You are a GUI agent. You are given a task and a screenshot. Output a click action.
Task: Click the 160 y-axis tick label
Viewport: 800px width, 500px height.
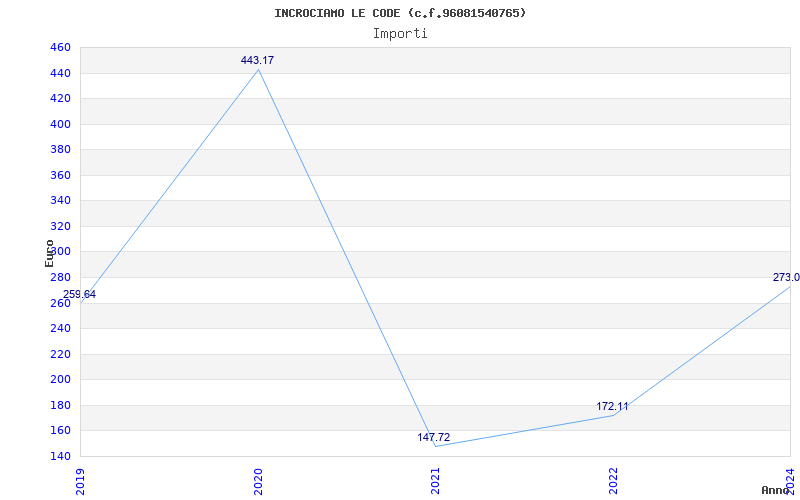[x=60, y=431]
